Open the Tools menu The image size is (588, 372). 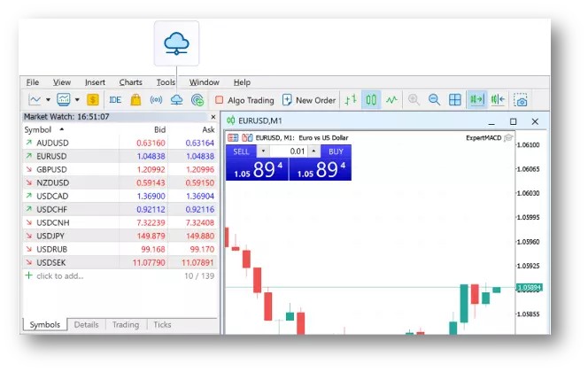[x=166, y=82]
